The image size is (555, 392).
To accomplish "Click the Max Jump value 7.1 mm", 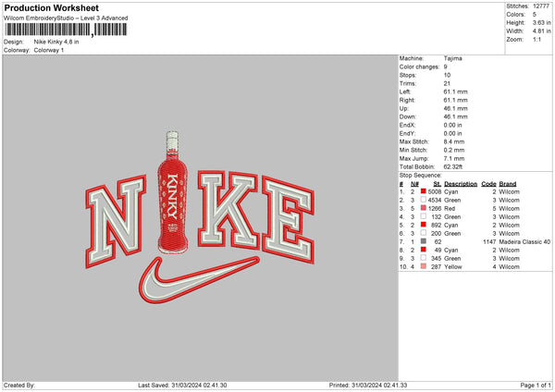I will point(454,158).
